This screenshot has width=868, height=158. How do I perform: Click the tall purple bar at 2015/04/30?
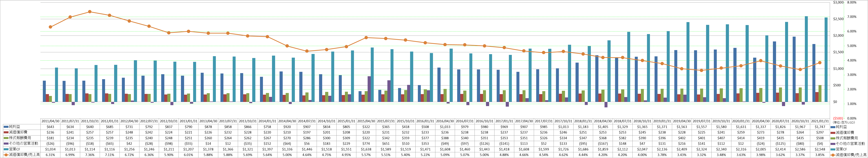(x=369, y=89)
